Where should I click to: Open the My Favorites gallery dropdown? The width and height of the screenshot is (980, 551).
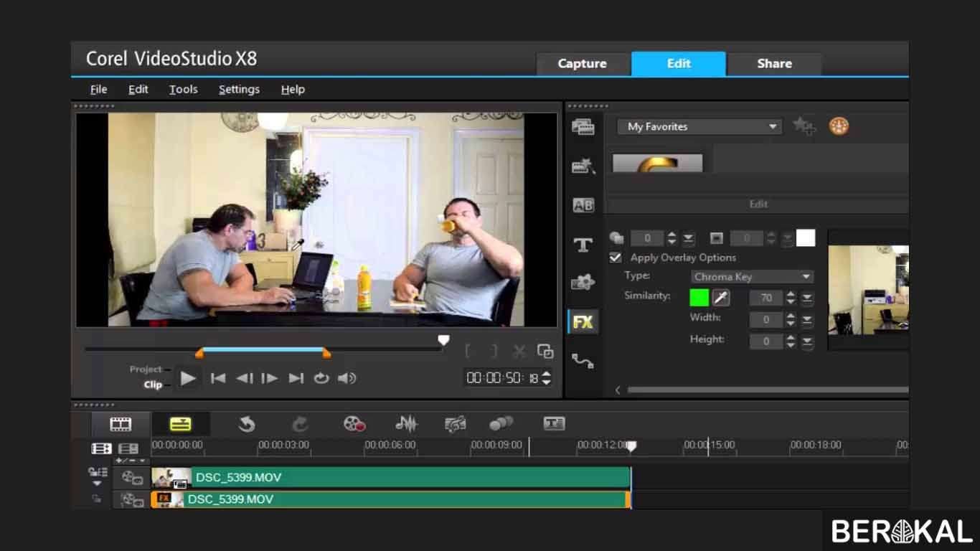click(x=699, y=126)
